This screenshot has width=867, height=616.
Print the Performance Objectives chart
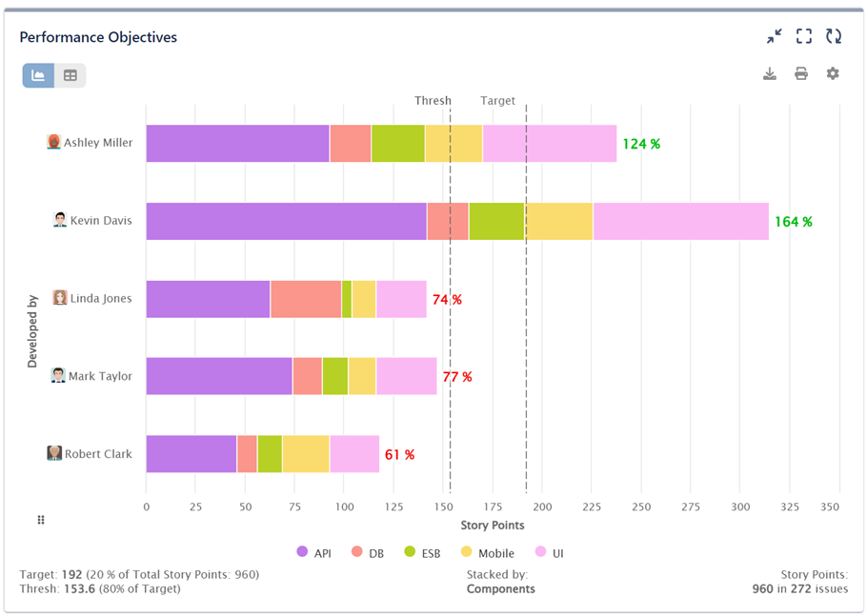click(801, 73)
